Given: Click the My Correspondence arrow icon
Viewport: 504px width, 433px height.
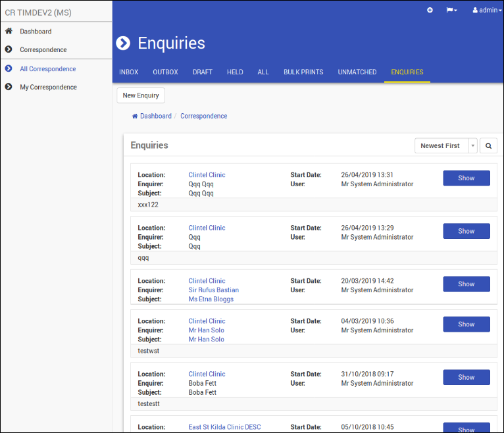Looking at the screenshot, I should tap(9, 87).
